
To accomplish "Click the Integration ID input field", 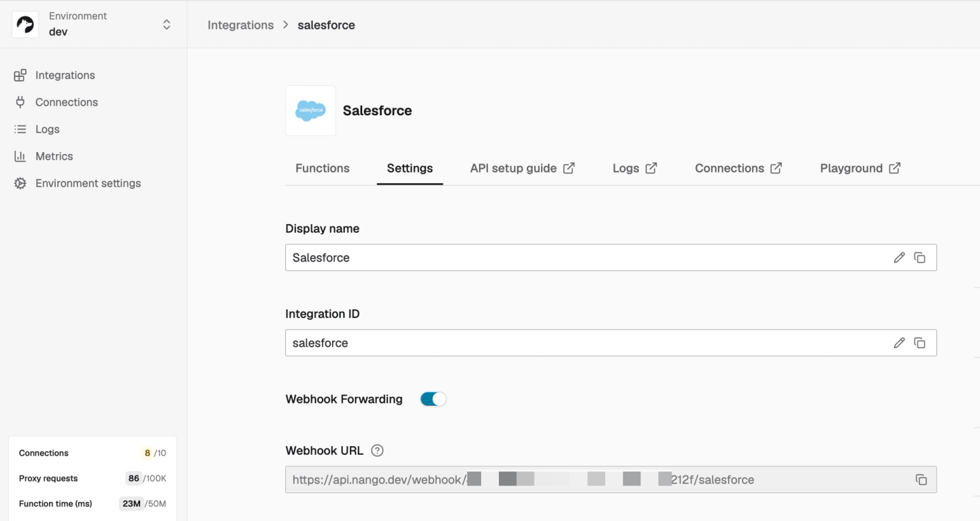I will [x=610, y=343].
